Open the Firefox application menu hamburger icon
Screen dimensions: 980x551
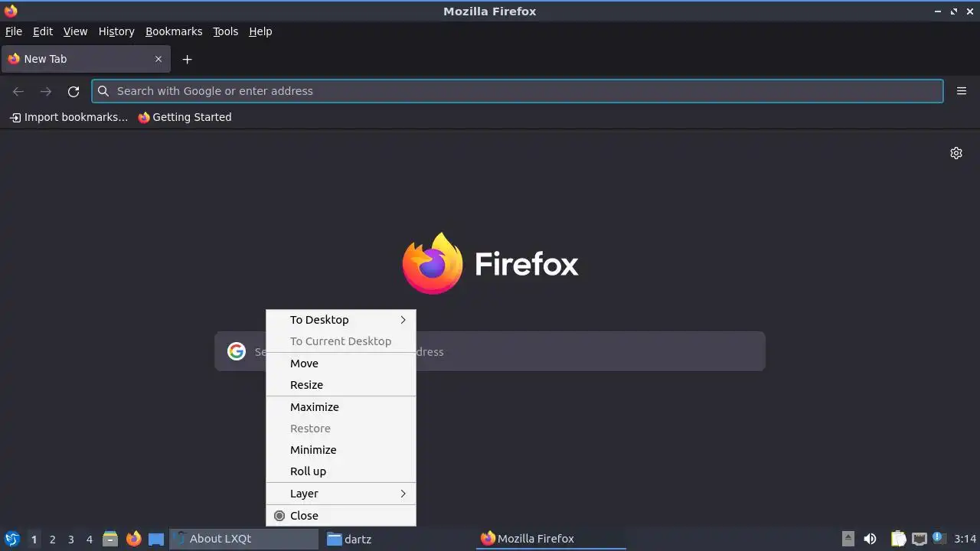click(x=962, y=91)
